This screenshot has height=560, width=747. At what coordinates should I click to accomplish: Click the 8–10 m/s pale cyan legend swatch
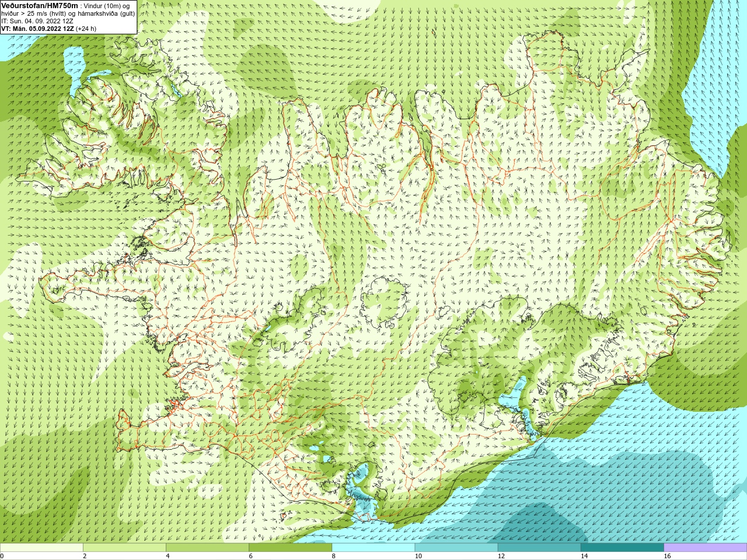point(373,548)
